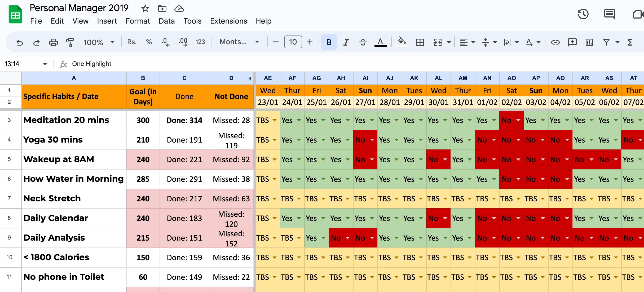This screenshot has width=644, height=292.
Task: Select row 3 header
Action: tap(9, 120)
